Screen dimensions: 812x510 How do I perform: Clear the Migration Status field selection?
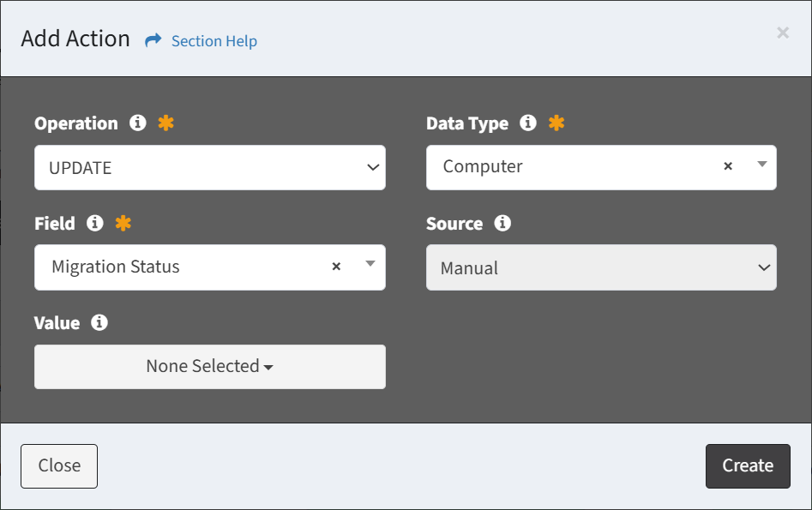[337, 266]
